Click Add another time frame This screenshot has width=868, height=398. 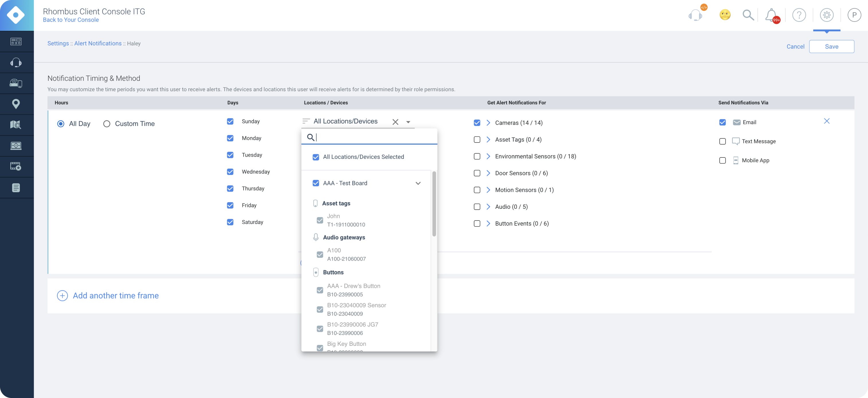pyautogui.click(x=115, y=296)
